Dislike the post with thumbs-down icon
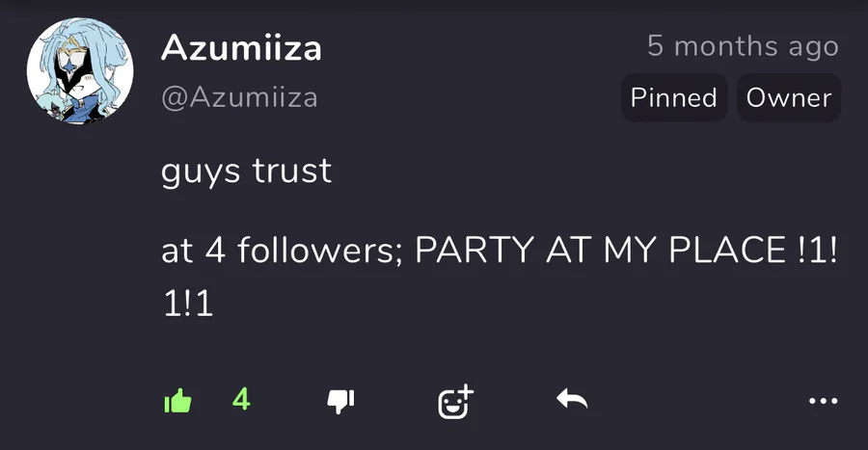 [341, 400]
